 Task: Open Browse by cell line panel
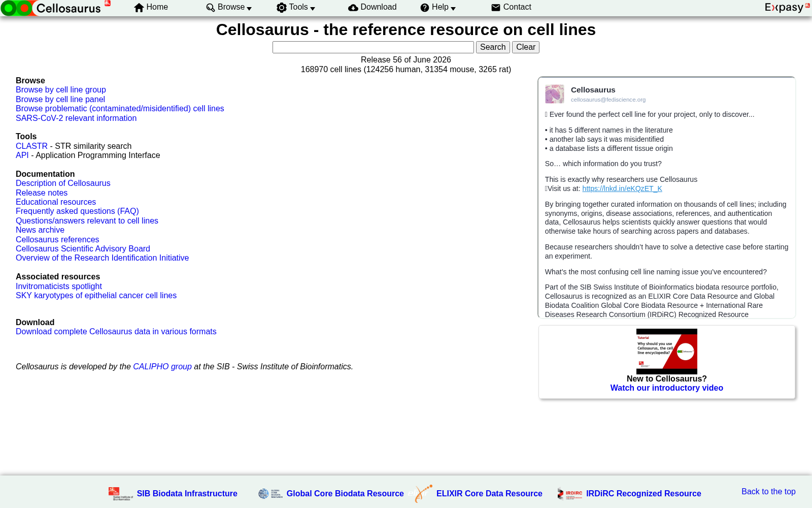[60, 100]
